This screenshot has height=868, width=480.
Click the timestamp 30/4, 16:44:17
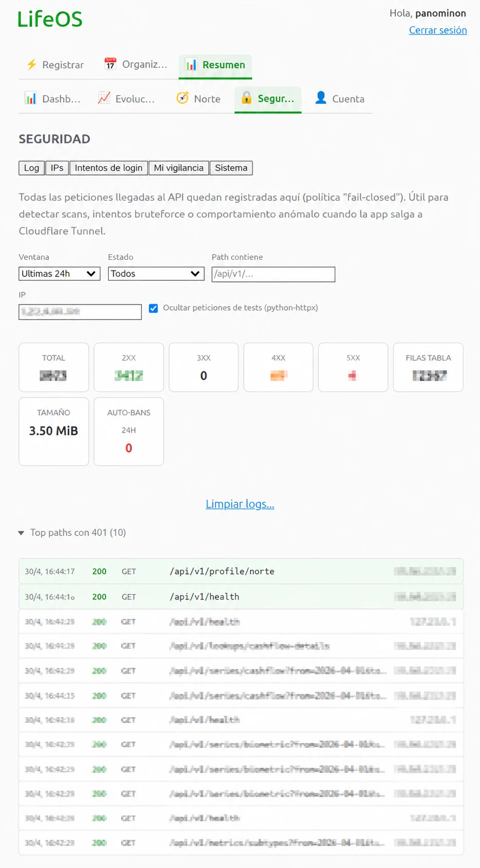coord(50,572)
